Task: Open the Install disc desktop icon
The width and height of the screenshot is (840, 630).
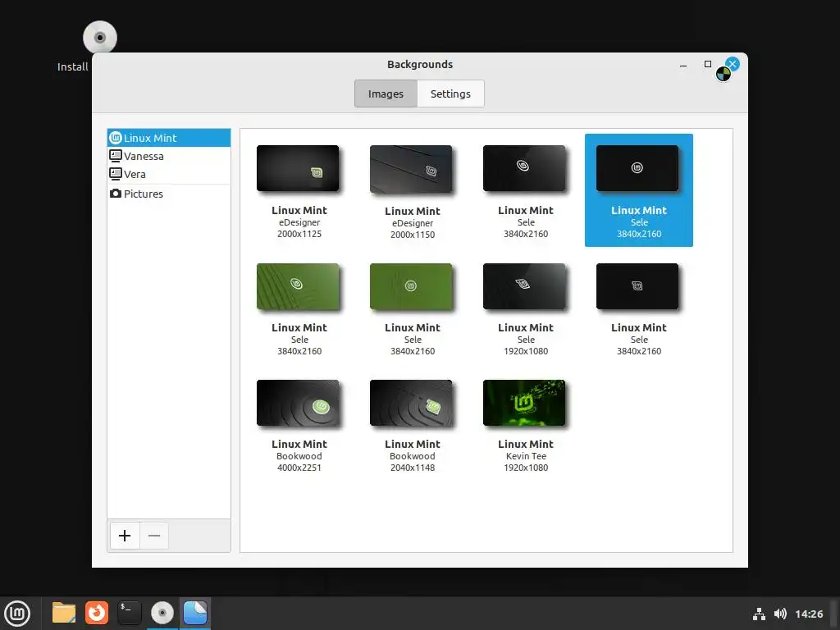Action: click(99, 38)
